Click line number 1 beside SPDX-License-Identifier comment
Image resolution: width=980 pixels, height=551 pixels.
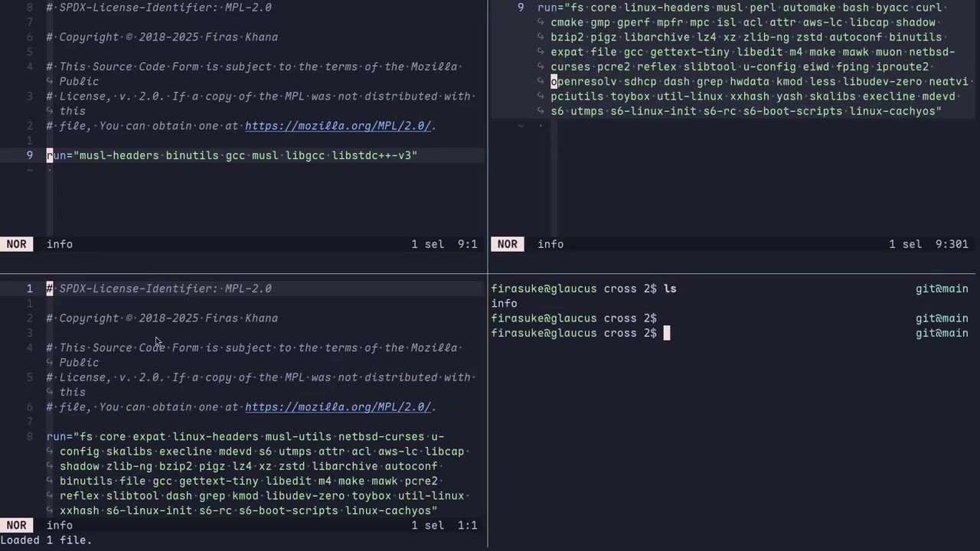(x=30, y=289)
